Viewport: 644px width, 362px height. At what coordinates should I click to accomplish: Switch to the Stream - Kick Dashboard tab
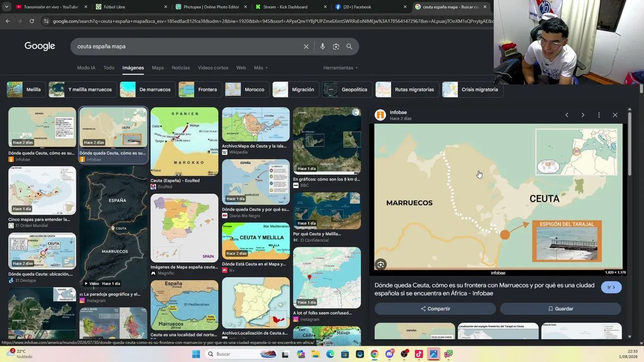[x=291, y=7]
